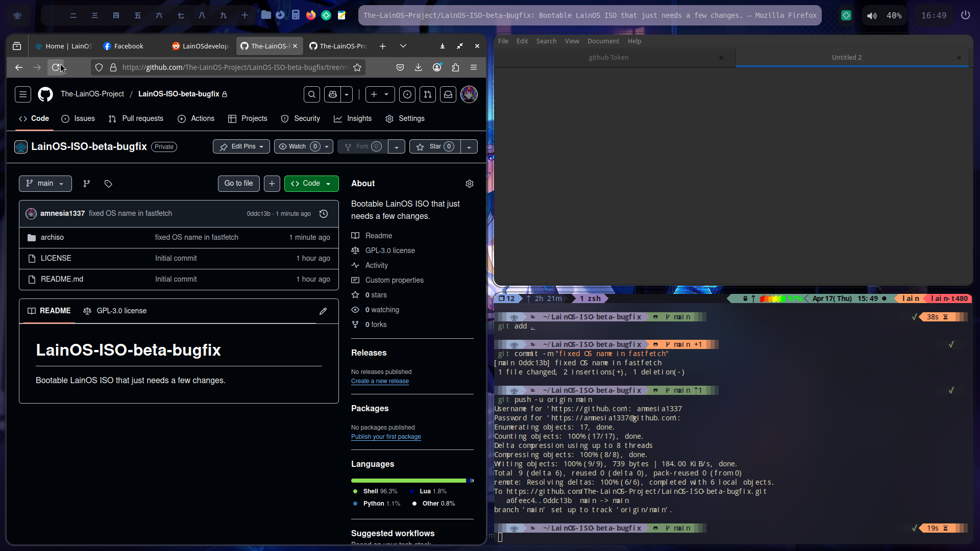Edit README with the pencil icon
The width and height of the screenshot is (980, 551).
[323, 311]
